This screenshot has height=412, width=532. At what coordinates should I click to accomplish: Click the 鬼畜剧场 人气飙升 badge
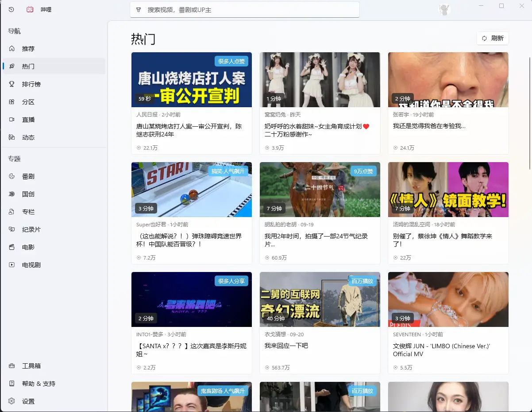tap(223, 391)
